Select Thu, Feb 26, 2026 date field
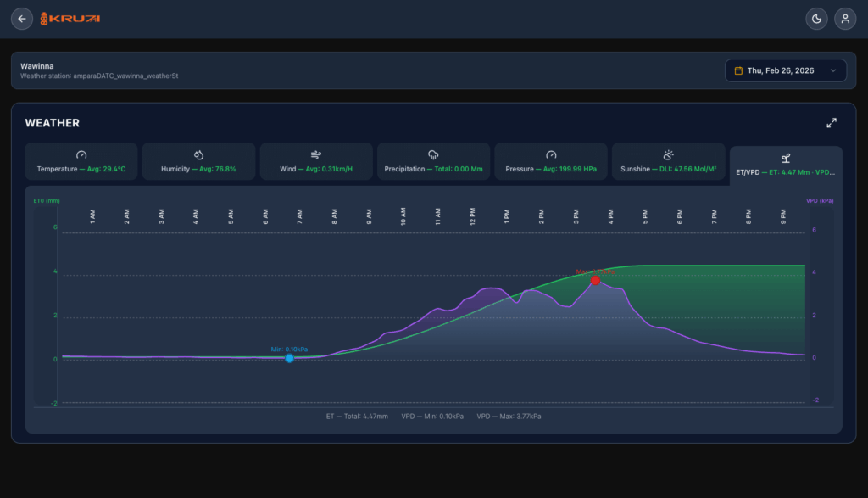Screen dimensions: 868x498 point(780,70)
